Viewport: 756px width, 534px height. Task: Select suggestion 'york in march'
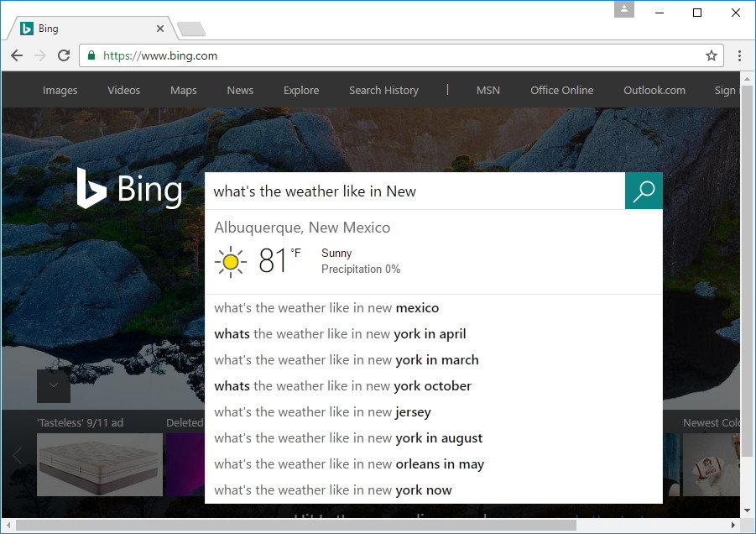pos(434,360)
